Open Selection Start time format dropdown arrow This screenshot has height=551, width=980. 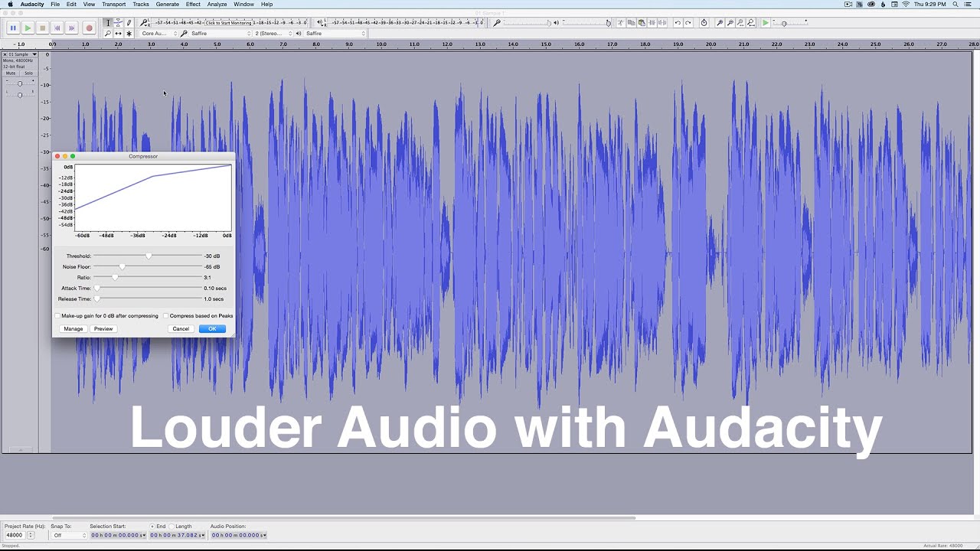click(144, 535)
